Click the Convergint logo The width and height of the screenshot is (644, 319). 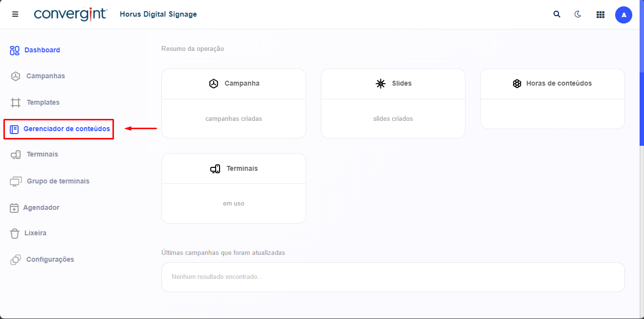click(70, 14)
